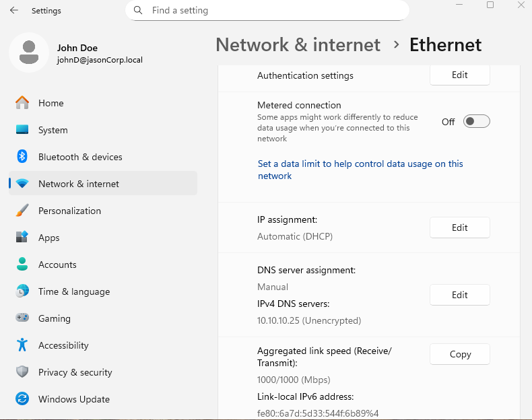Click the Time & language globe icon
This screenshot has width=532, height=420.
pyautogui.click(x=22, y=291)
